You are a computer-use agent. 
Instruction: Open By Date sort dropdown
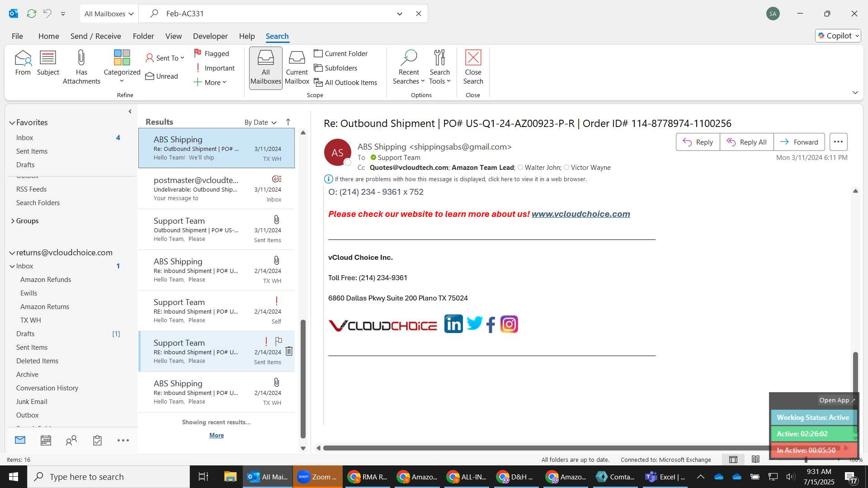pyautogui.click(x=260, y=122)
